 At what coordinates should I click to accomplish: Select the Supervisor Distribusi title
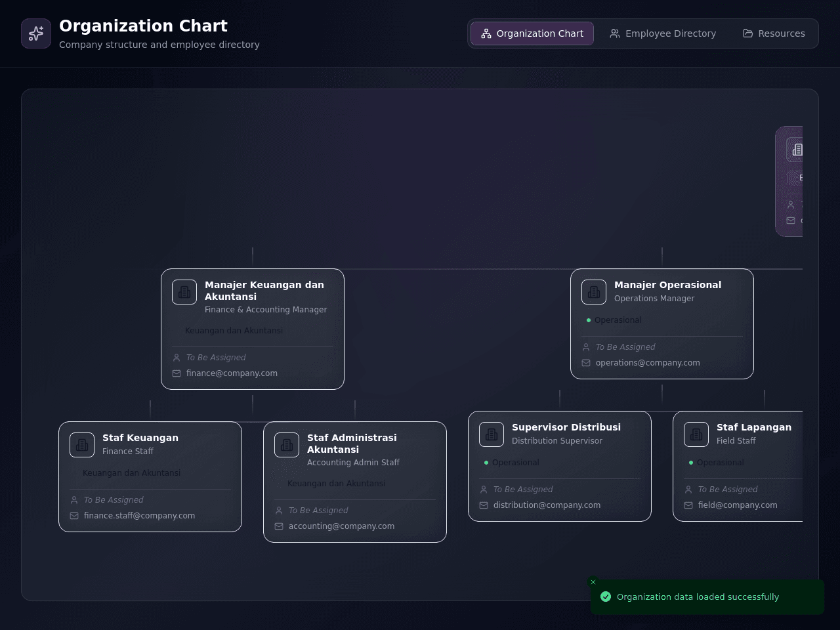[x=566, y=427]
